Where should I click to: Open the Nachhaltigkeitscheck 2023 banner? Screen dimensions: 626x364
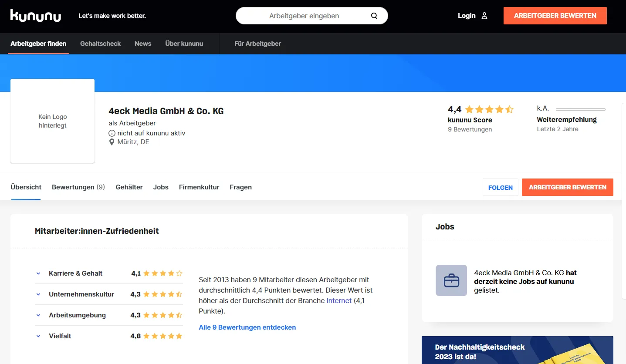518,350
